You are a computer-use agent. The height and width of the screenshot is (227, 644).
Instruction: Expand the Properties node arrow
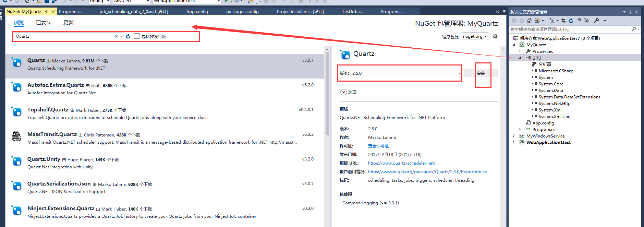pyautogui.click(x=520, y=51)
